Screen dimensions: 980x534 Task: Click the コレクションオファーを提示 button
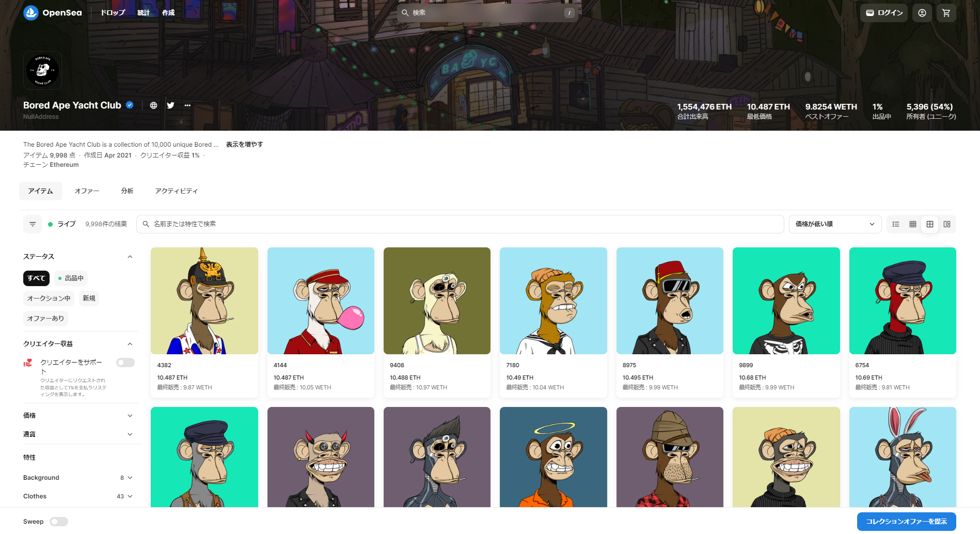coord(906,522)
